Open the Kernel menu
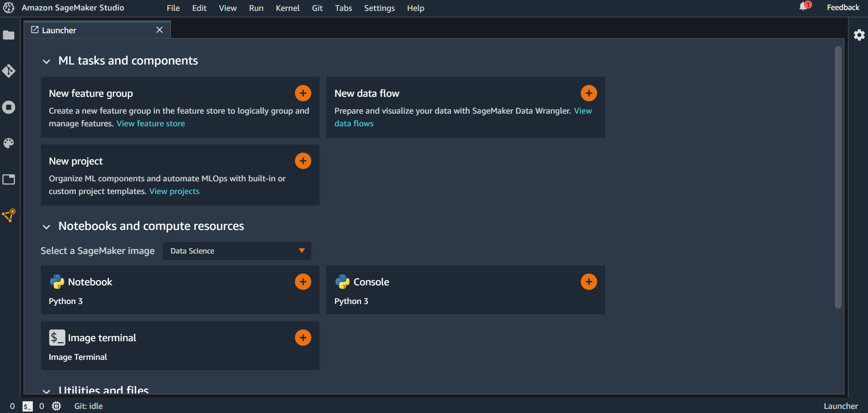The width and height of the screenshot is (868, 413). pyautogui.click(x=288, y=8)
